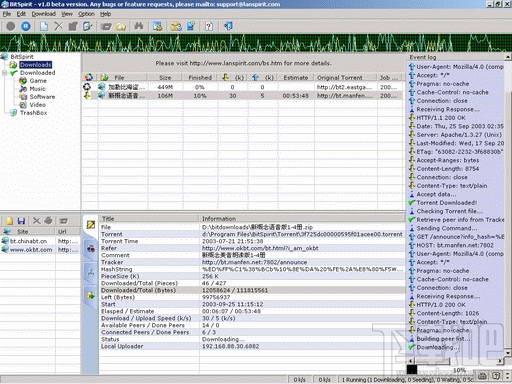Click 'Torrent Downloaded!' log entry
The width and height of the screenshot is (512, 384).
click(x=446, y=203)
